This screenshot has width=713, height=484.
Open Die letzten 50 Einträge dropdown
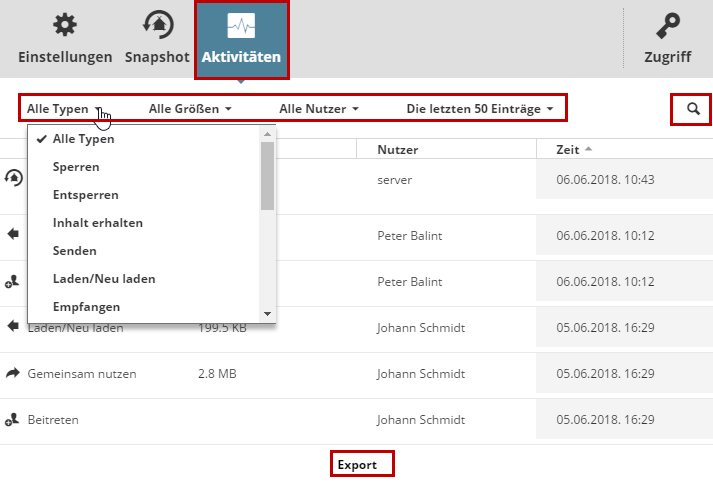tap(480, 109)
